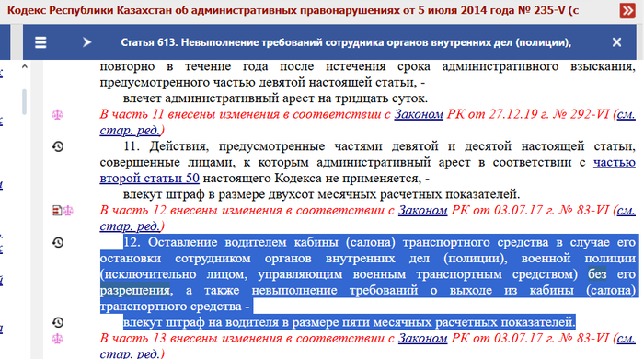The image size is (644, 359).
Task: Click the text 'влечет административный арест на тридцать суток'
Action: coord(275,98)
